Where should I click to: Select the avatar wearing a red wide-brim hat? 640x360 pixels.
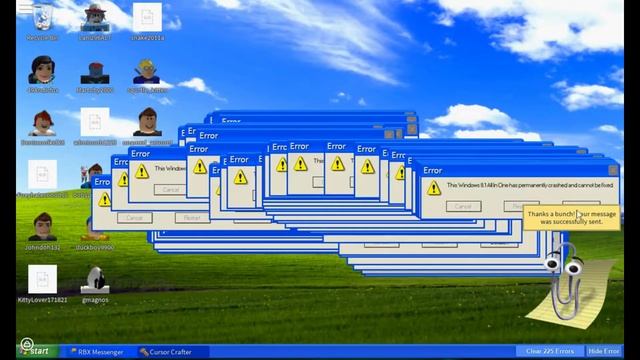95,18
